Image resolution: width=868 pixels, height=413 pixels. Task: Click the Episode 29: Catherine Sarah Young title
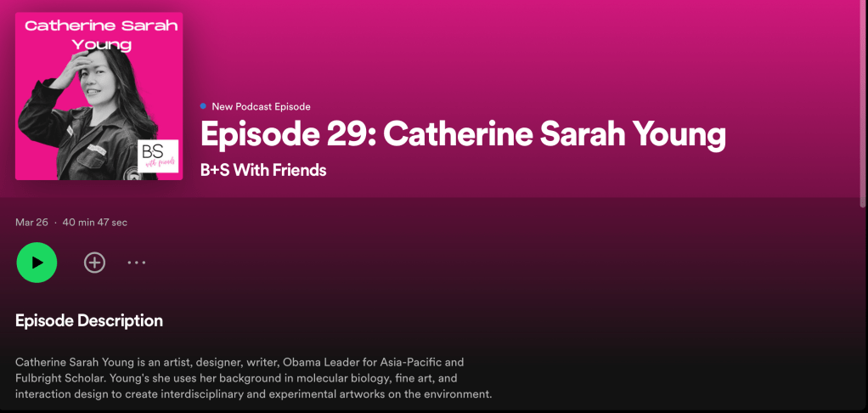463,135
